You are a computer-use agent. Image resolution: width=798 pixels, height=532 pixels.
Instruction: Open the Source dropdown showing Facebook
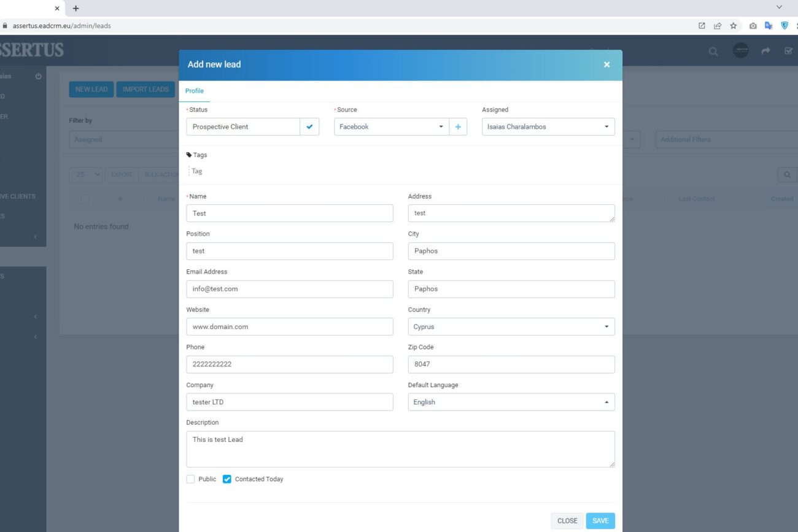391,127
